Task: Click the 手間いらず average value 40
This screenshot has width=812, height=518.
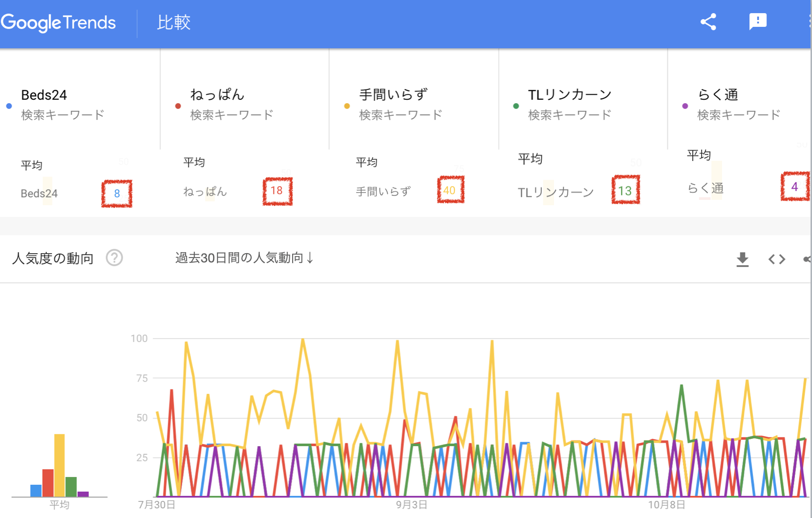Action: click(449, 190)
